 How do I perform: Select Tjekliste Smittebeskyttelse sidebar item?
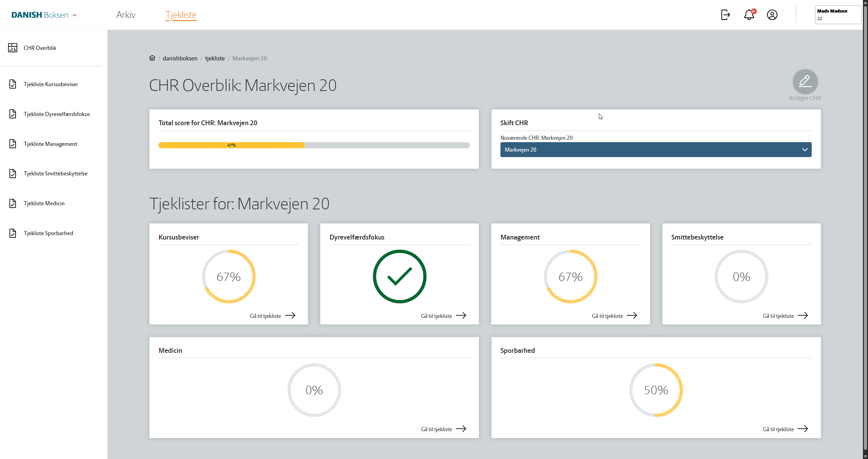(x=55, y=173)
